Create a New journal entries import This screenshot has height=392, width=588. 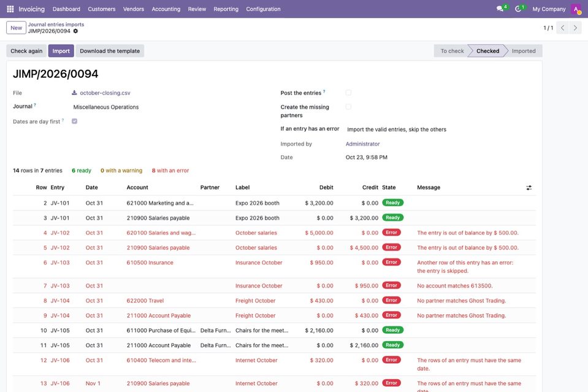pyautogui.click(x=16, y=28)
